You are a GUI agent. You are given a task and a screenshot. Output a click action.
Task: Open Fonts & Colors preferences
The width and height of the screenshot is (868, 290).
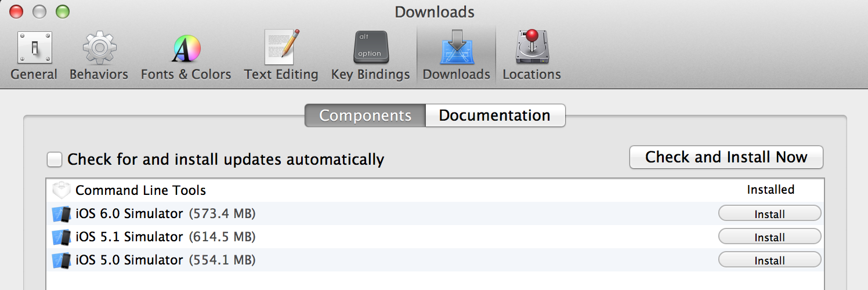[x=186, y=56]
